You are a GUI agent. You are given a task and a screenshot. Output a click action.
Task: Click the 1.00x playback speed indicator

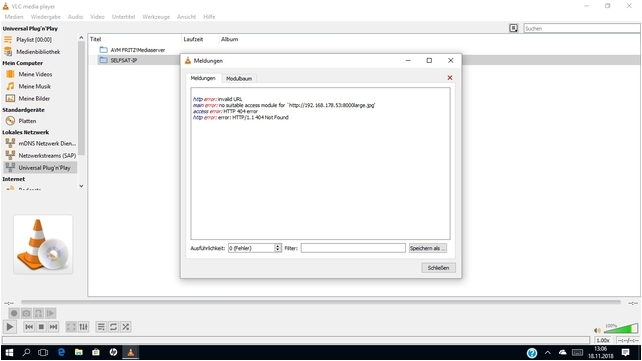tap(603, 340)
